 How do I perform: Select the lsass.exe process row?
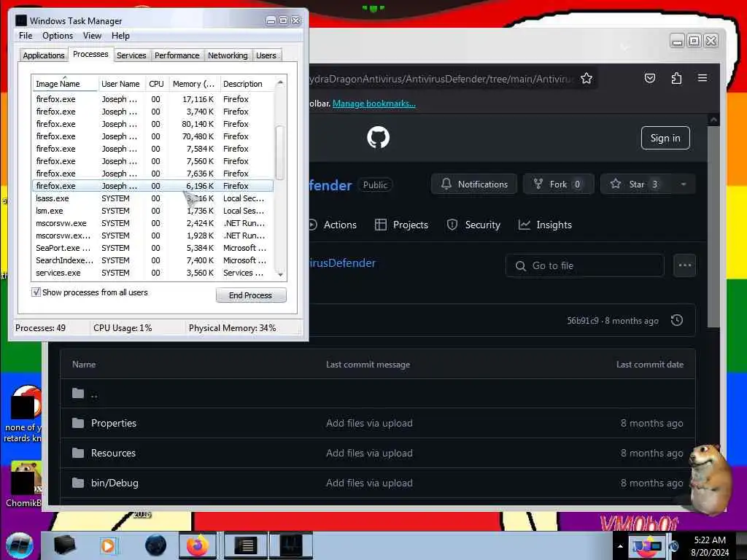tap(152, 198)
